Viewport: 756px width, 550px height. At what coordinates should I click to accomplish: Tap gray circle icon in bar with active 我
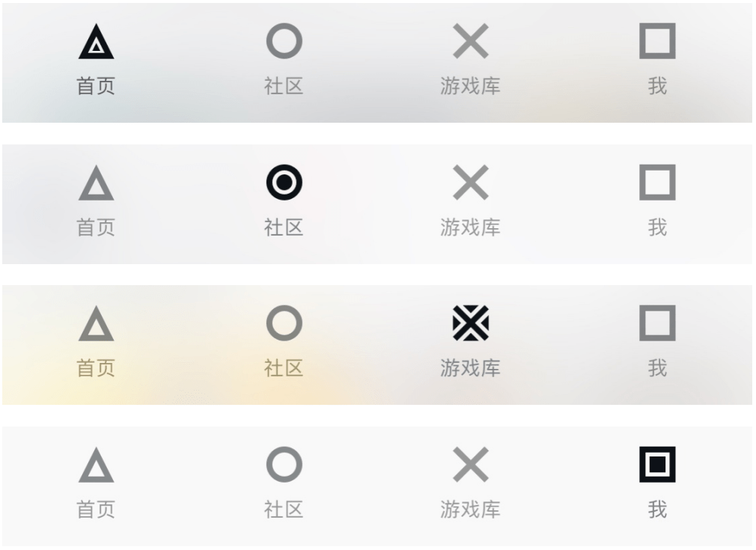(x=284, y=465)
